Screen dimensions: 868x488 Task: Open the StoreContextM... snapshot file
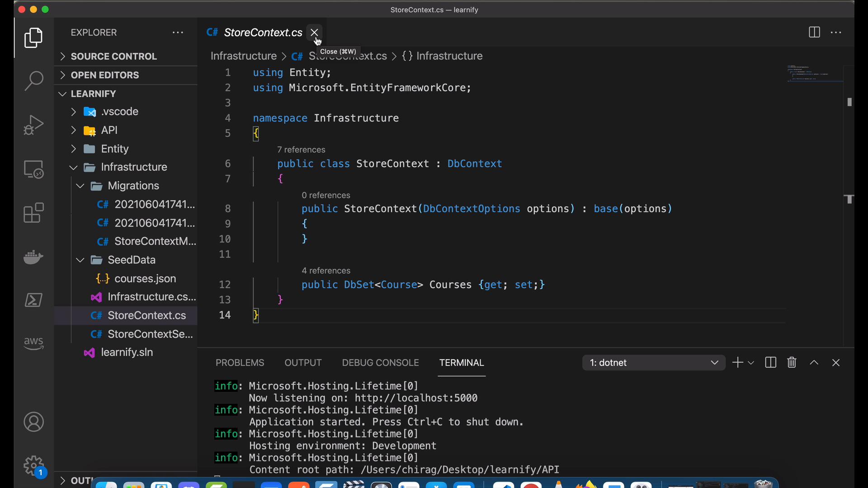coord(126,241)
